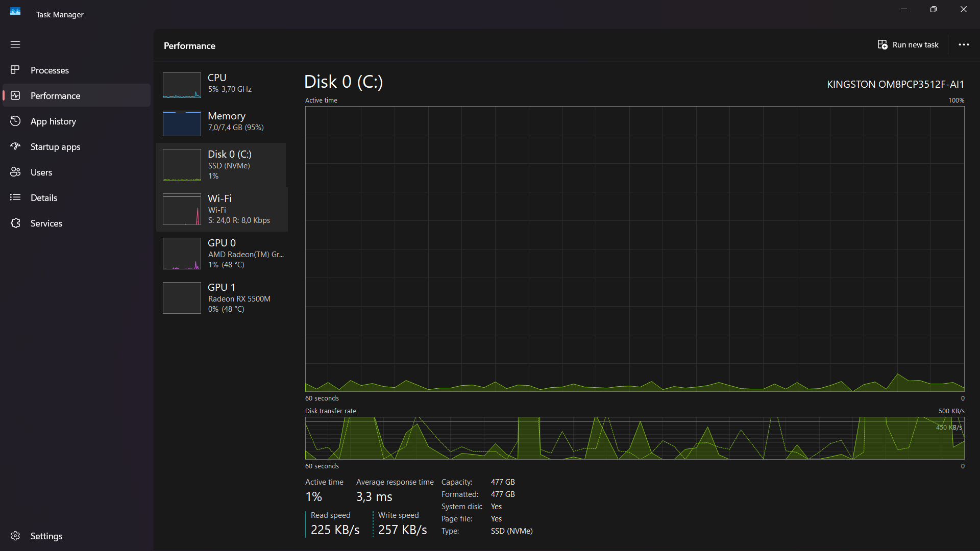Open App history via clock icon
The image size is (980, 551).
(15, 121)
